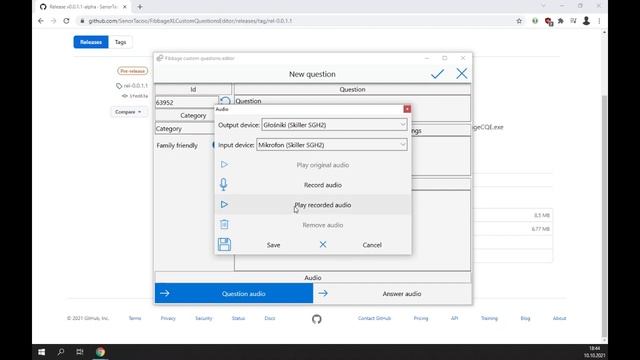Image resolution: width=640 pixels, height=360 pixels.
Task: Discard new question with X icon
Action: point(462,73)
